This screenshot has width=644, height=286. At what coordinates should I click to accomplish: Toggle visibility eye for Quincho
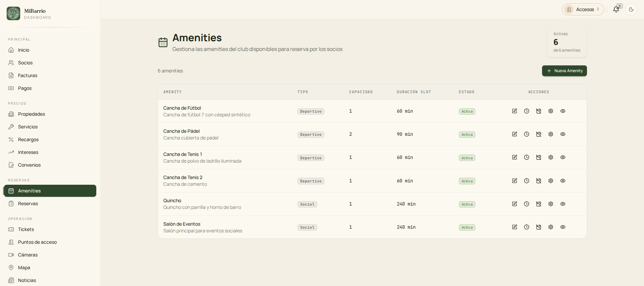(563, 204)
